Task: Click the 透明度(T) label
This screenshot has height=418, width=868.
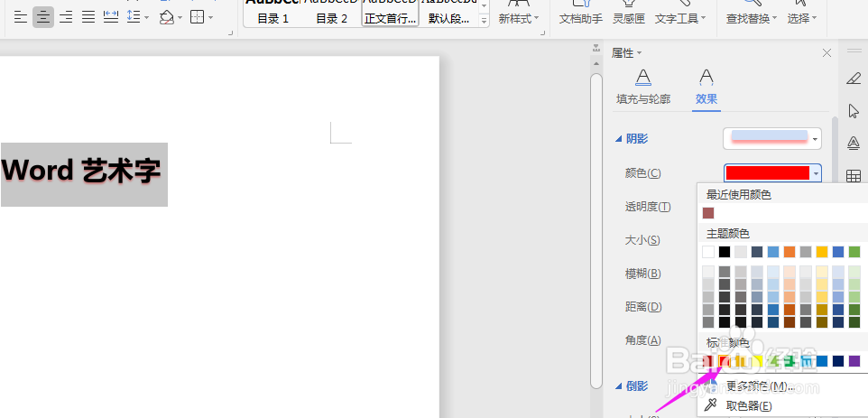Action: (648, 207)
